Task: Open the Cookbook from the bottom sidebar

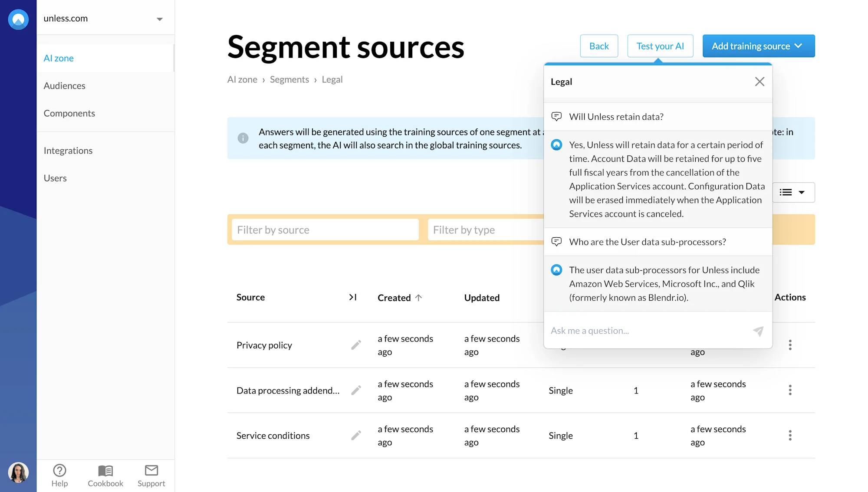Action: tap(105, 470)
